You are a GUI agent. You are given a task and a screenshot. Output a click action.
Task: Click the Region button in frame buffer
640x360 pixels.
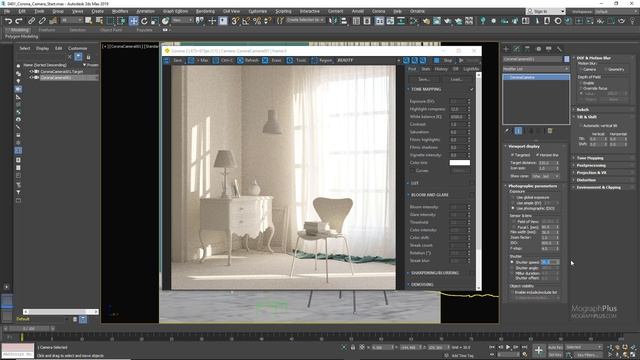tap(321, 60)
